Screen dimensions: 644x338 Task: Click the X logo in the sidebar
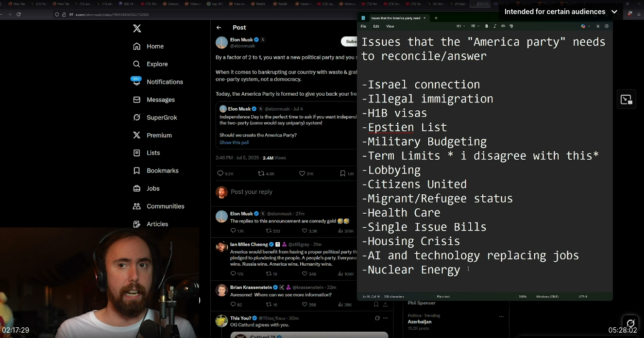[x=137, y=29]
